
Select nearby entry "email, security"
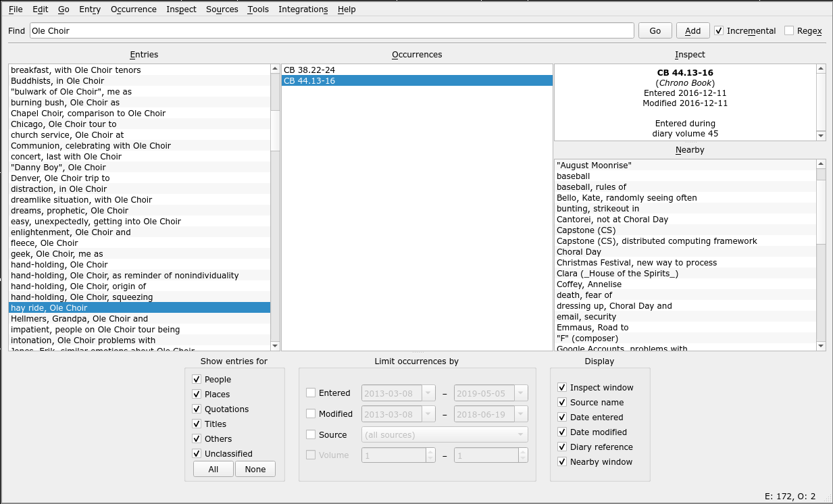pyautogui.click(x=685, y=317)
